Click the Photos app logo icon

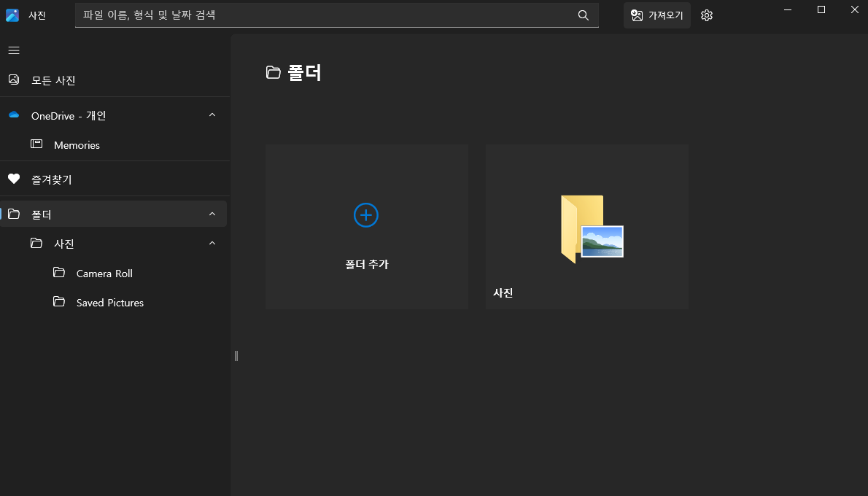[12, 15]
